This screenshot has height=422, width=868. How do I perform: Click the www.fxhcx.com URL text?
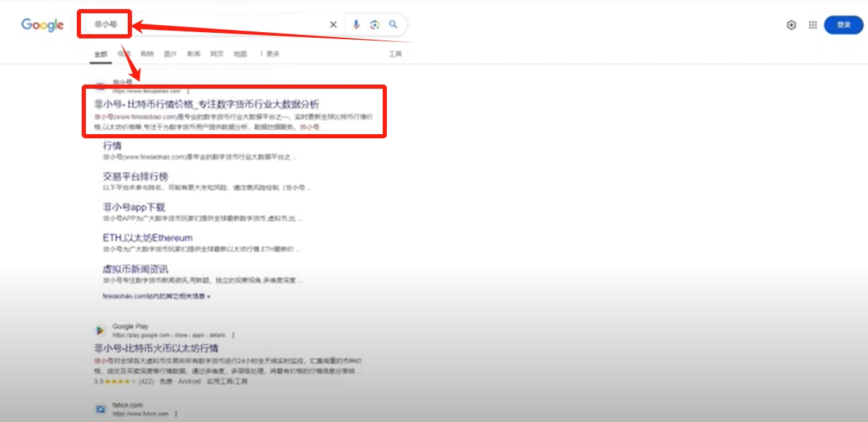click(140, 414)
